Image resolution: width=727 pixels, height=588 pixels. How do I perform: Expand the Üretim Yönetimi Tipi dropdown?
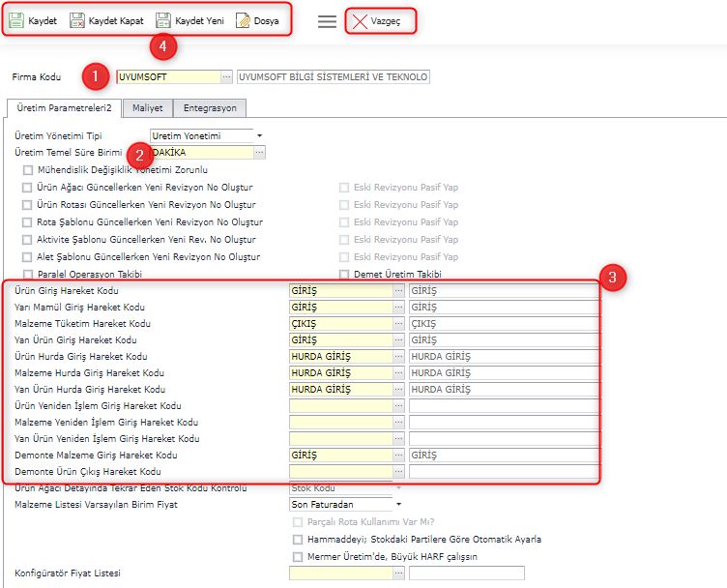point(259,136)
